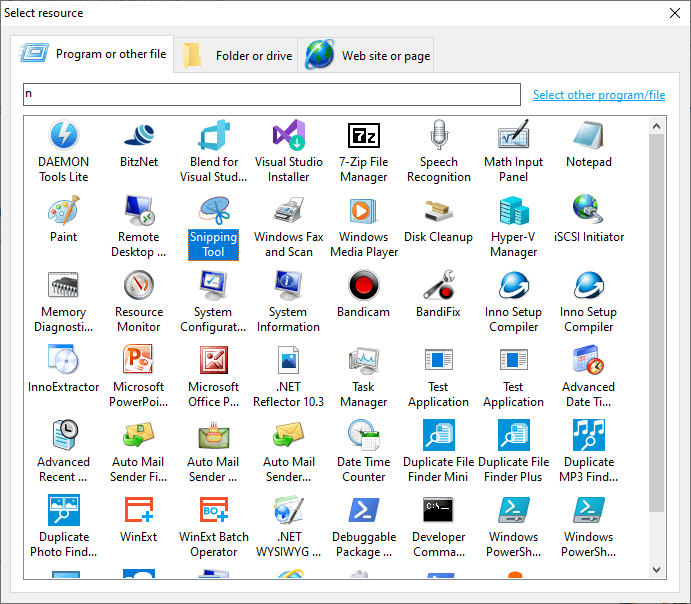The height and width of the screenshot is (604, 691).
Task: Select the Memory Diagnostic chip icon
Action: pos(64,285)
